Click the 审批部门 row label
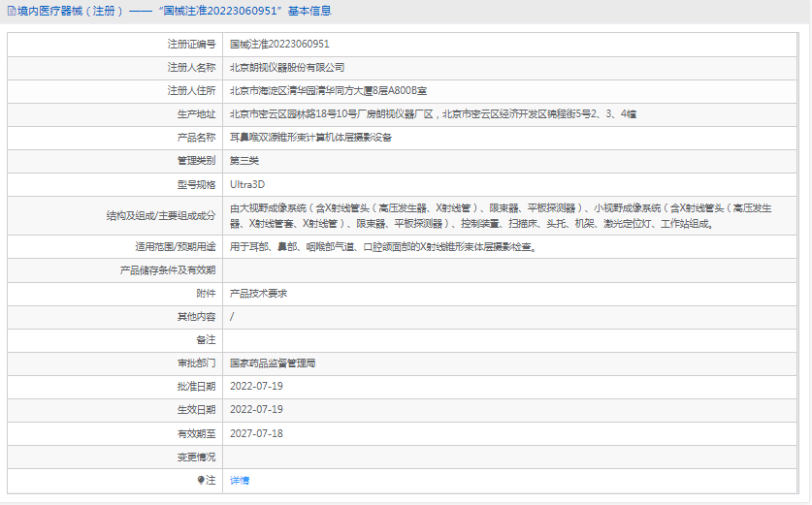812x505 pixels. (196, 363)
